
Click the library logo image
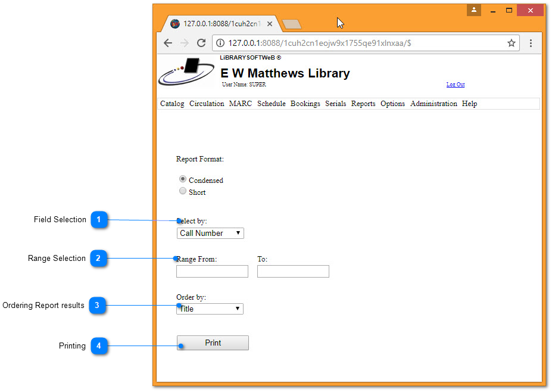[x=186, y=72]
